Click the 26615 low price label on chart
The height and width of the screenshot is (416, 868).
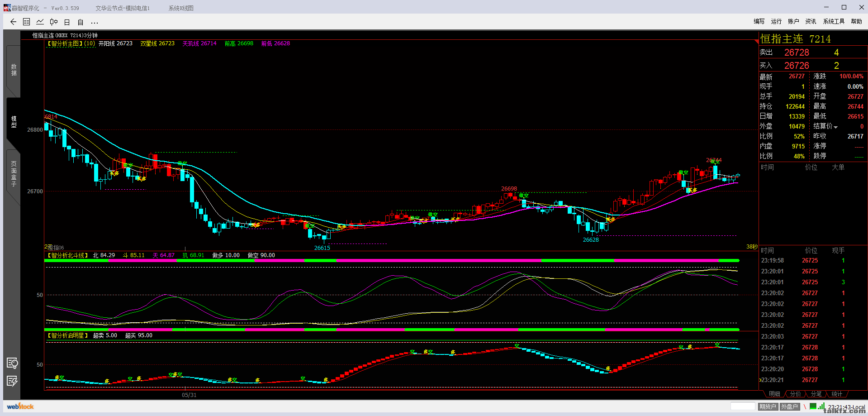[x=322, y=248]
